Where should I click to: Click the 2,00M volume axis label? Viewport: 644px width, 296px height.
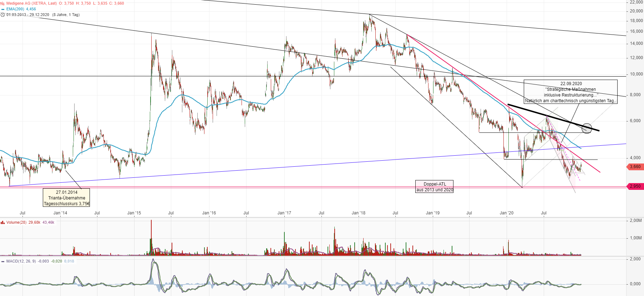click(636, 220)
